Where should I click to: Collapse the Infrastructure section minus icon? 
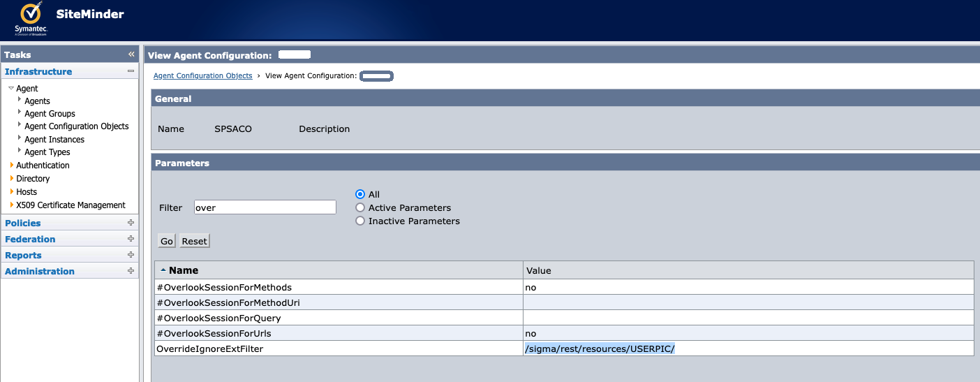pyautogui.click(x=131, y=71)
